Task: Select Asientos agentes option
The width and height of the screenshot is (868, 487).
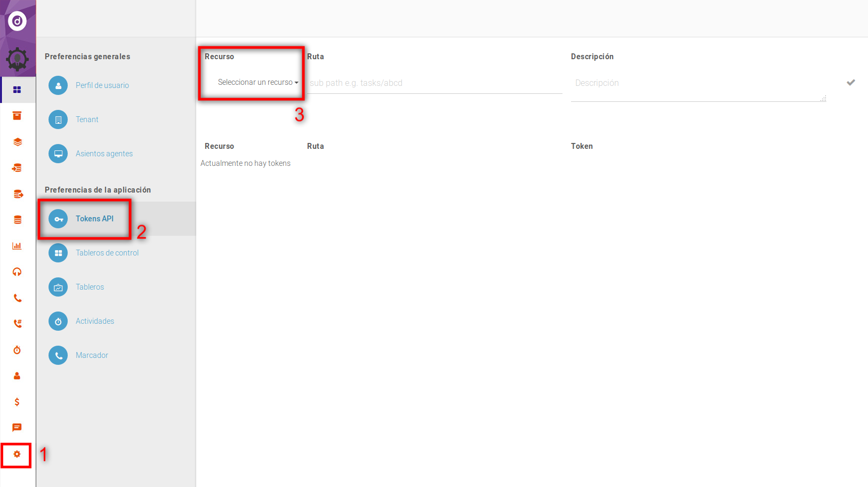Action: point(104,154)
